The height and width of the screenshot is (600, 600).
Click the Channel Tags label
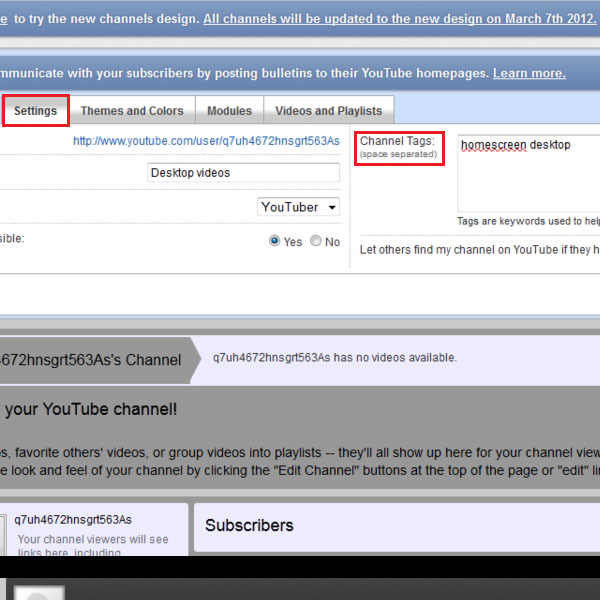point(398,141)
